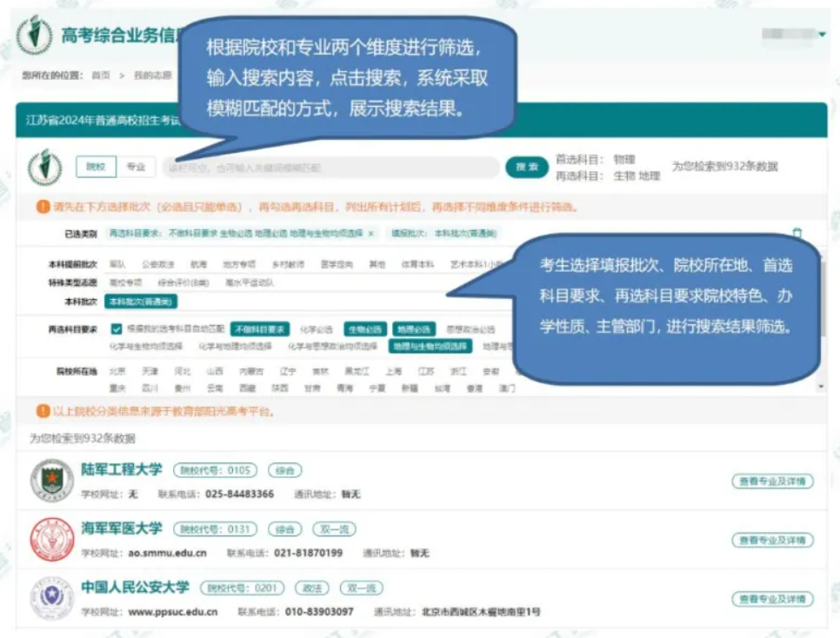Select 高校专项 special type option
The image size is (840, 638).
pos(125,282)
